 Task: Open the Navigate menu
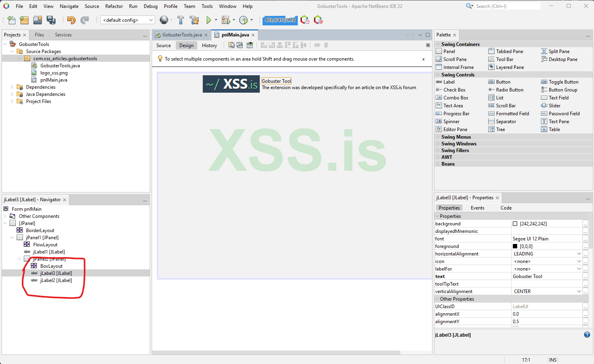[x=69, y=6]
